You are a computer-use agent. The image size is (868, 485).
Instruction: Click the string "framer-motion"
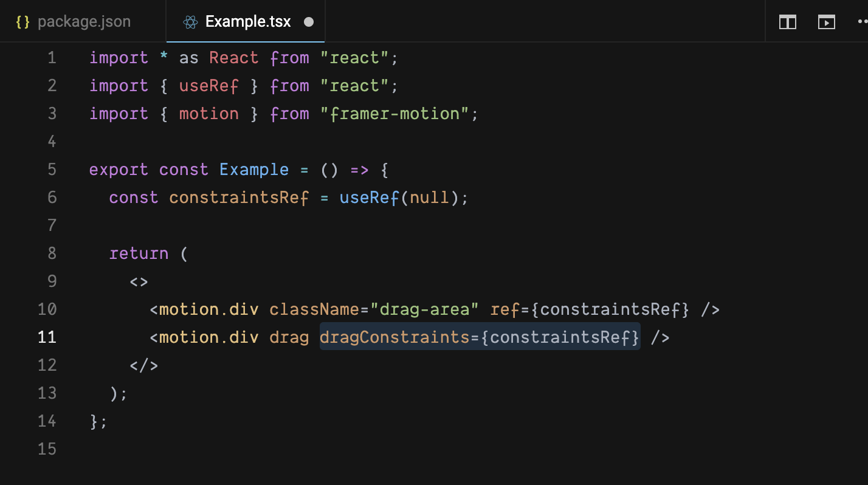(398, 113)
